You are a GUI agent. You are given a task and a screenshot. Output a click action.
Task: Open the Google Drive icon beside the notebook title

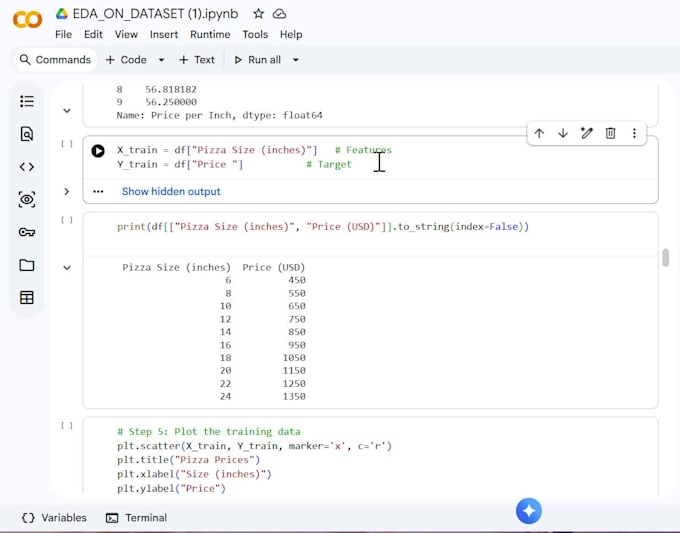pos(62,14)
